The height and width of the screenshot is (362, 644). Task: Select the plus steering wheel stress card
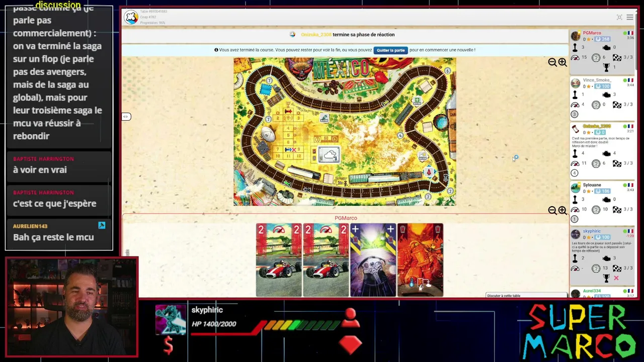(x=373, y=260)
